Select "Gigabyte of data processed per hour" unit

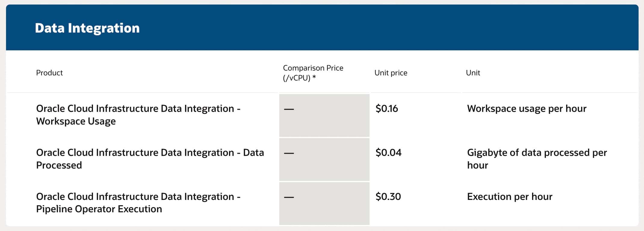(x=537, y=159)
